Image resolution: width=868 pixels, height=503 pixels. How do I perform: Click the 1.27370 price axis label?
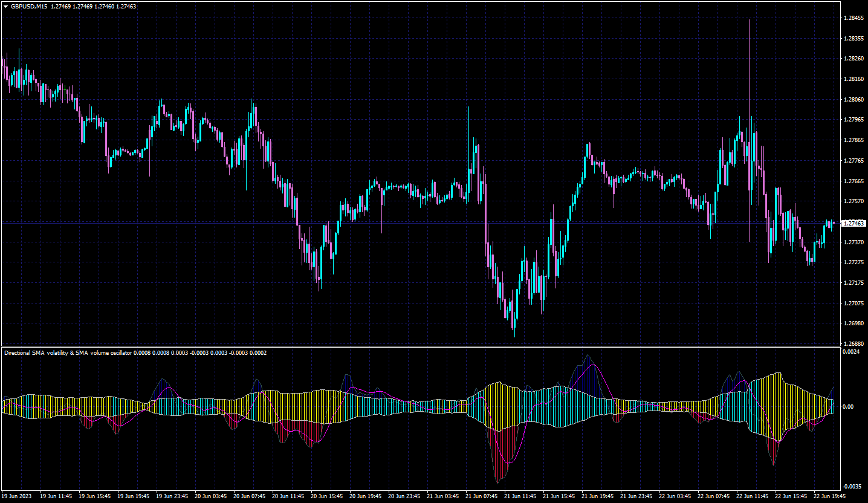click(x=853, y=242)
